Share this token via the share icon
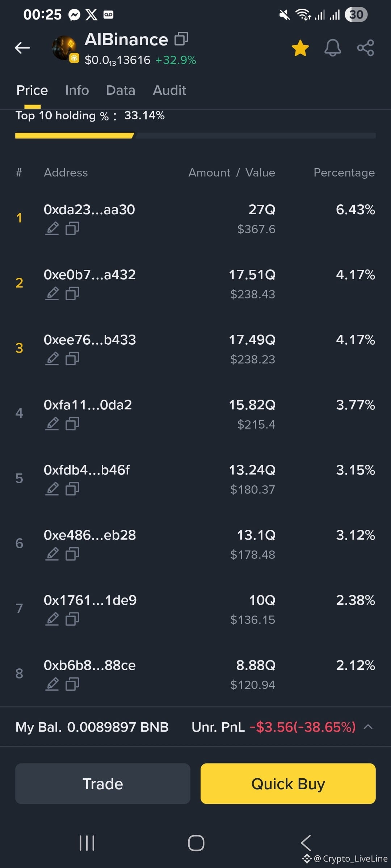 click(x=365, y=48)
